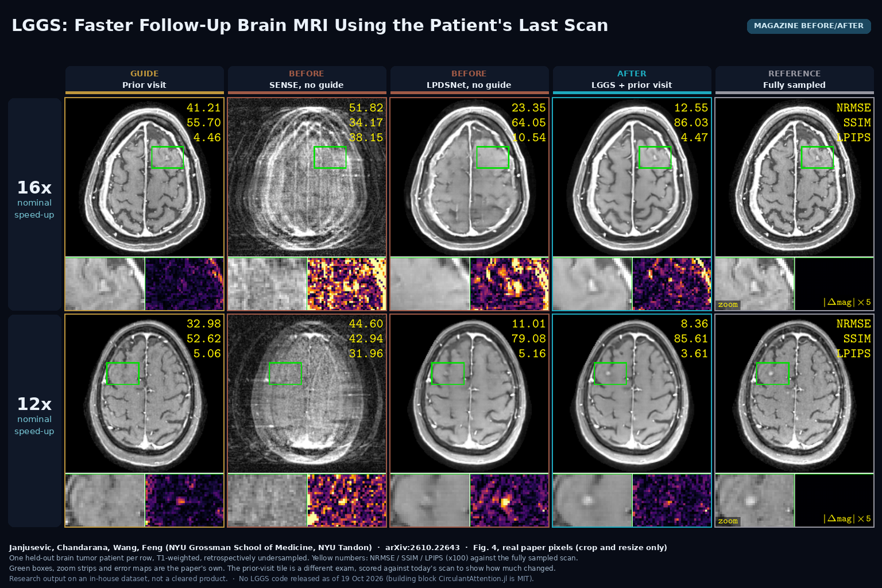Click the SSIM value 79.08
The image size is (882, 588).
[x=529, y=339]
